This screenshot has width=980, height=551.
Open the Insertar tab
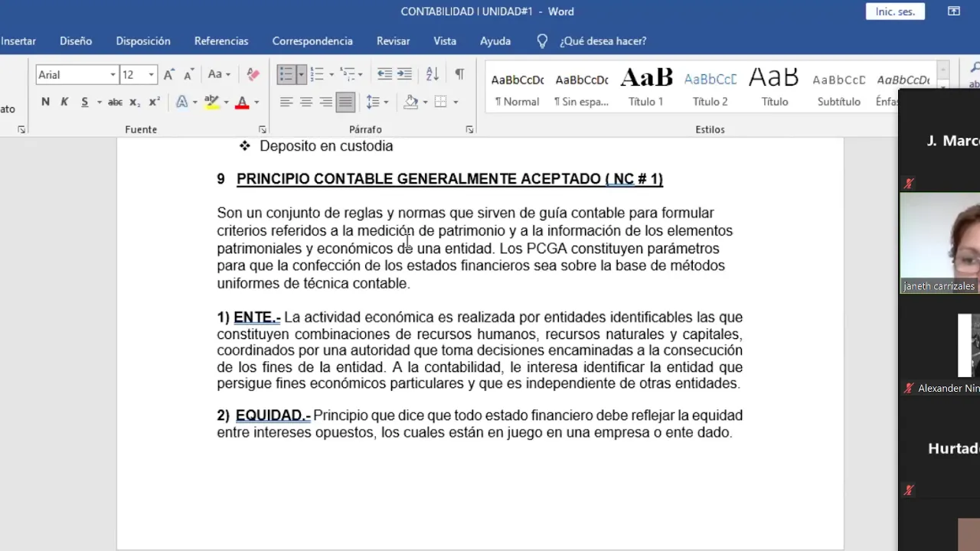(18, 41)
